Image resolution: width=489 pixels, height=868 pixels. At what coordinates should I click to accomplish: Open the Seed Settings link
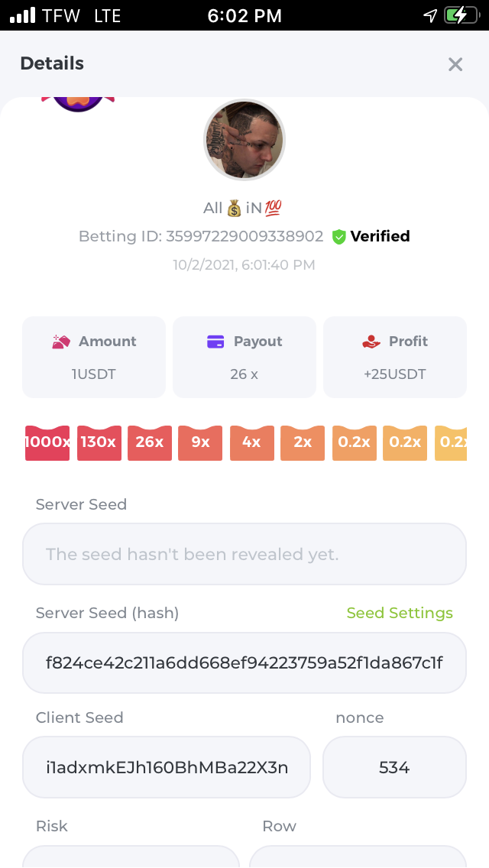(x=400, y=613)
